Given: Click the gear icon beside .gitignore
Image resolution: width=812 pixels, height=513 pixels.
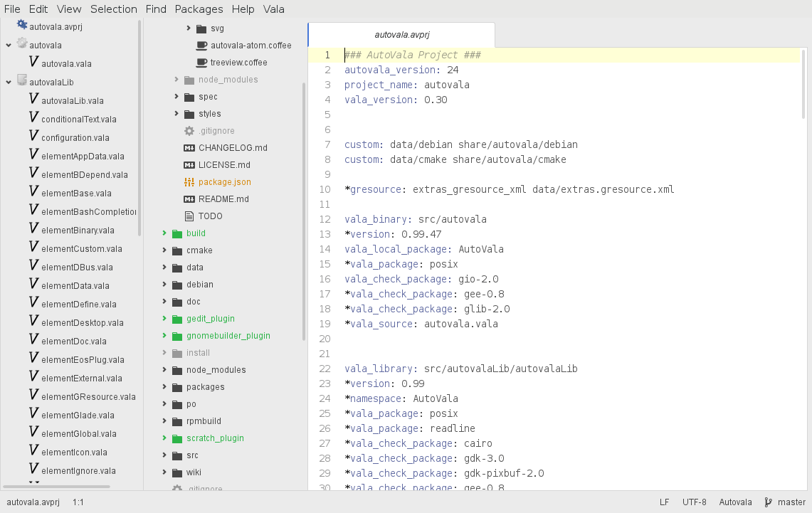Looking at the screenshot, I should click(x=189, y=131).
